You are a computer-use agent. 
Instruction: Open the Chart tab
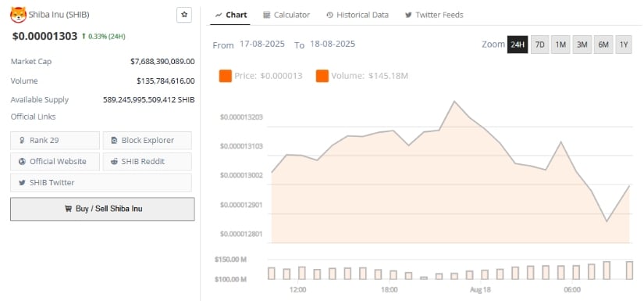(x=231, y=15)
